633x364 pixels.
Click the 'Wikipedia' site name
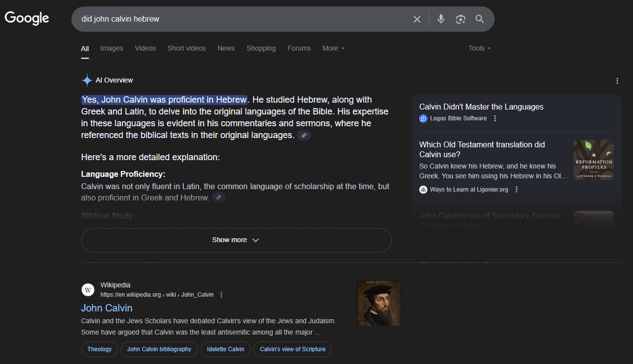[x=115, y=285]
